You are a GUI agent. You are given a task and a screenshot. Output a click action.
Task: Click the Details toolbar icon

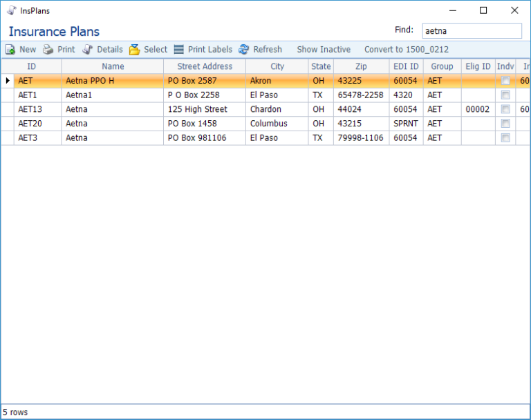tap(87, 50)
